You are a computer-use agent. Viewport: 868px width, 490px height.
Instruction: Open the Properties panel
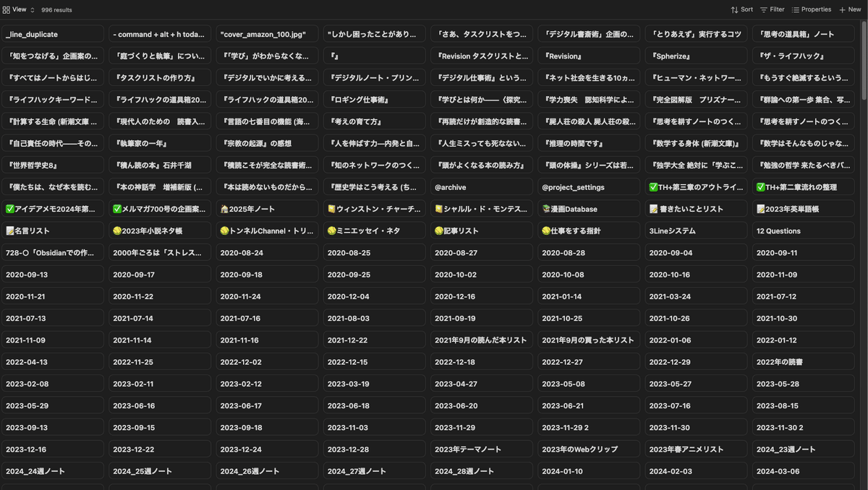pyautogui.click(x=811, y=10)
